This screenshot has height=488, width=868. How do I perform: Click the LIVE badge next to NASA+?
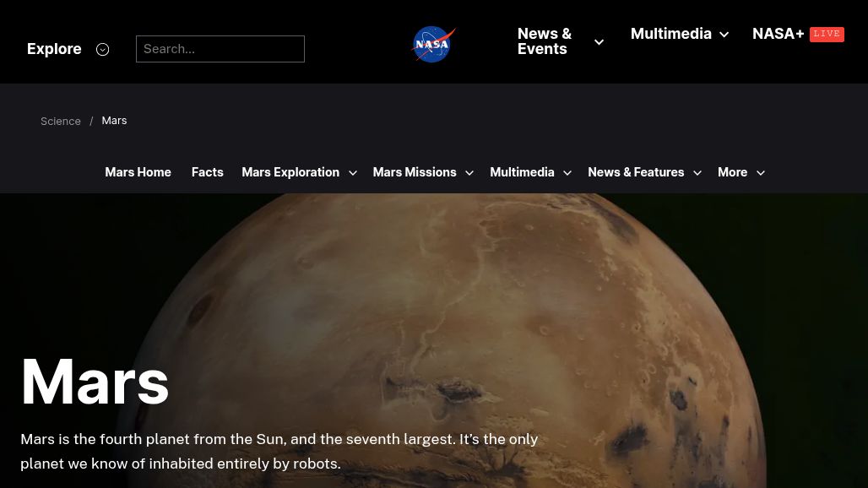(827, 34)
